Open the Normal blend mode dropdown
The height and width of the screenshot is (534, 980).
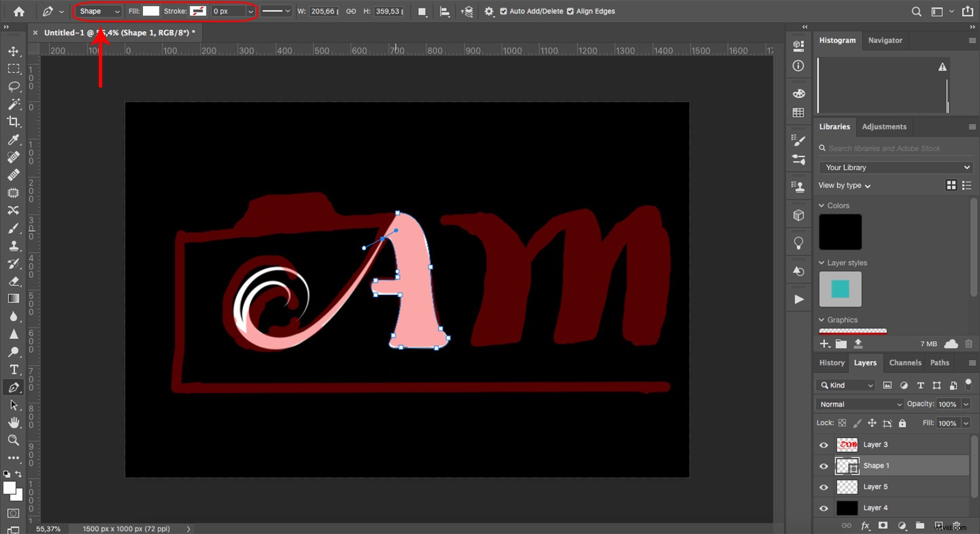coord(858,403)
